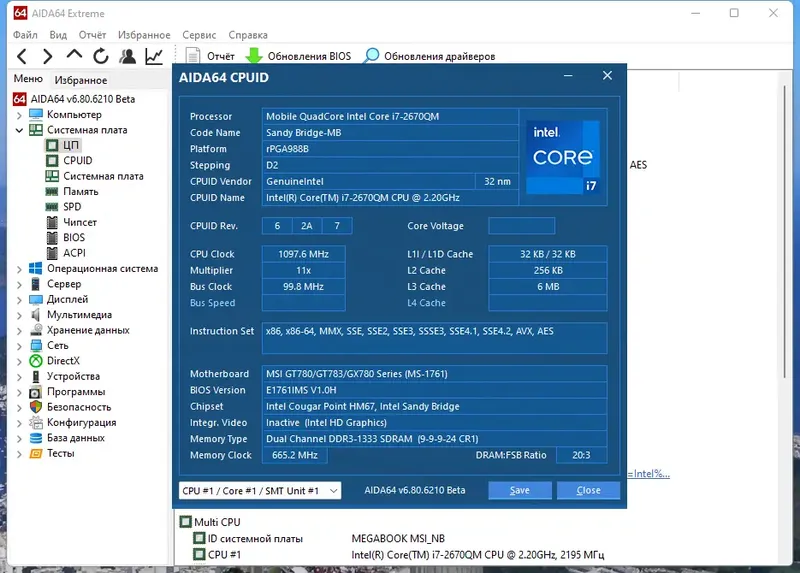Click the Отчёт report toolbar button
This screenshot has height=573, width=800.
click(210, 56)
